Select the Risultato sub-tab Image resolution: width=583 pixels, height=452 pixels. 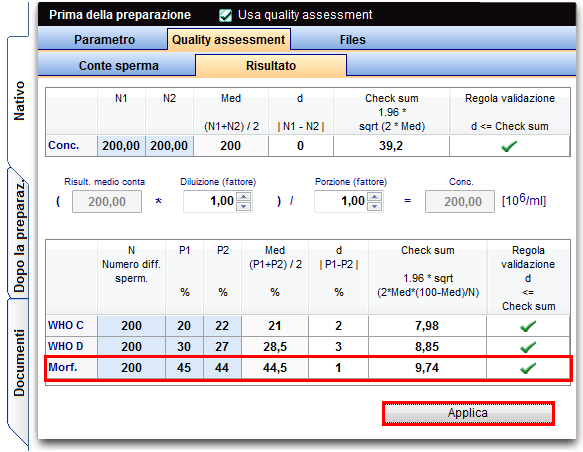(271, 65)
